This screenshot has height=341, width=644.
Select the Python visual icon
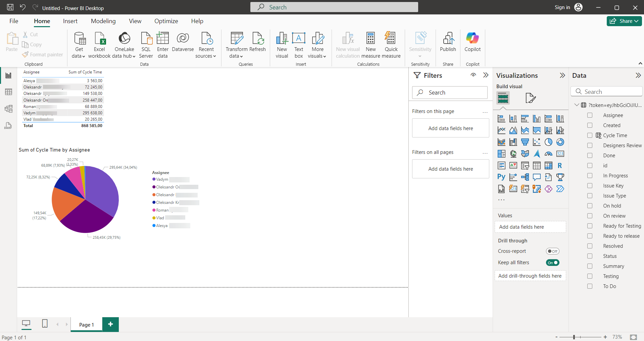point(501,177)
